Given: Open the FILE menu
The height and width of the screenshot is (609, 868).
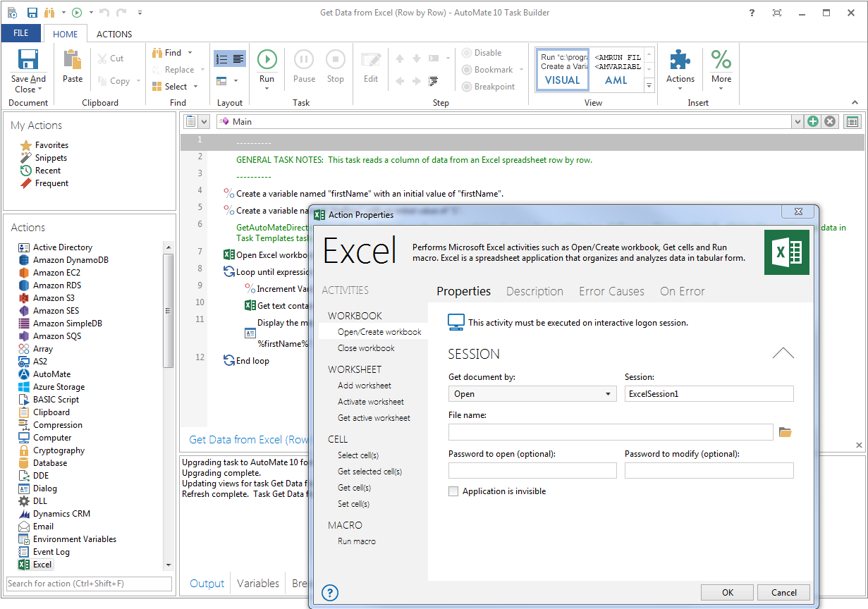Looking at the screenshot, I should point(21,33).
